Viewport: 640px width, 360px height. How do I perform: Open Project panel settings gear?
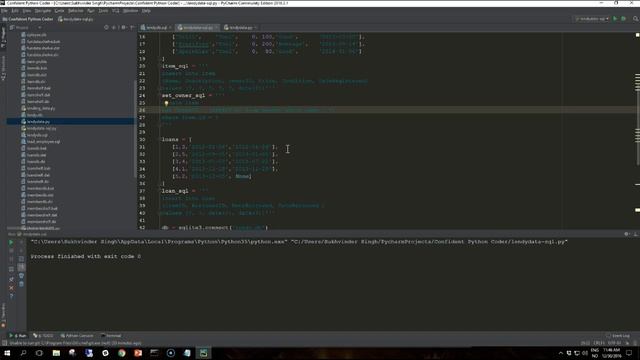pos(123,28)
